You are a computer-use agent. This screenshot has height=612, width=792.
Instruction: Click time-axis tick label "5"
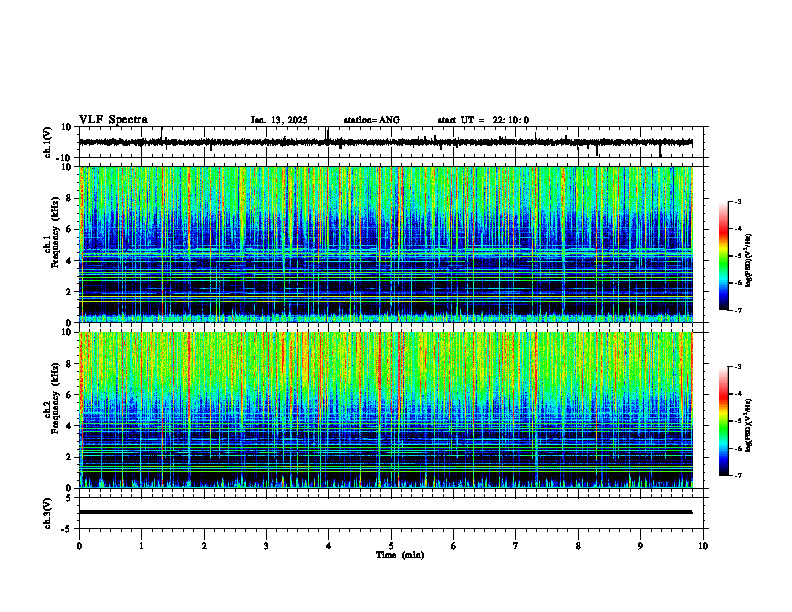pos(391,546)
